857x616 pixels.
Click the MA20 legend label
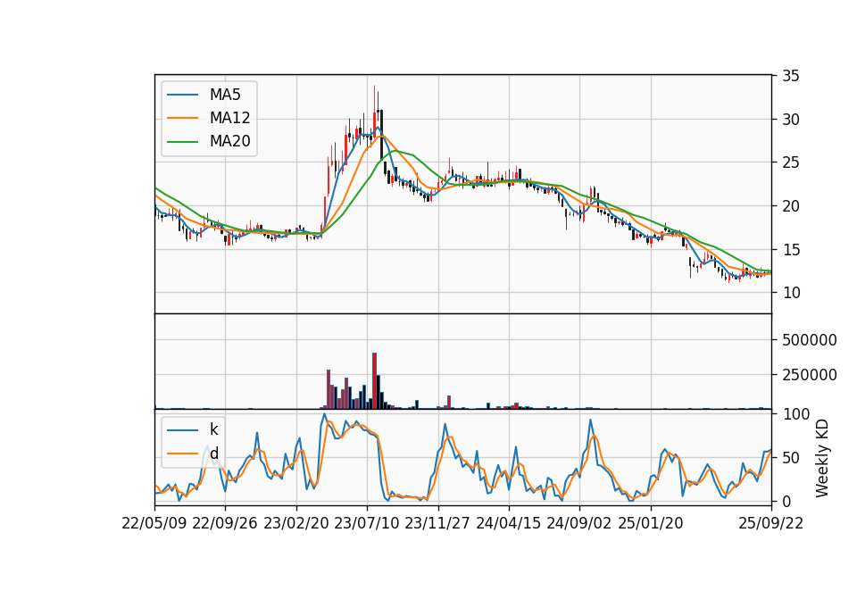(x=229, y=141)
